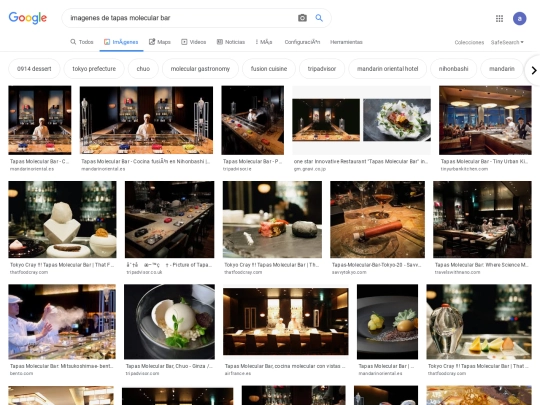Click 'Tapas Molecular Bar - Tiny Urban Ki...' title
540x405 pixels.
coord(484,161)
